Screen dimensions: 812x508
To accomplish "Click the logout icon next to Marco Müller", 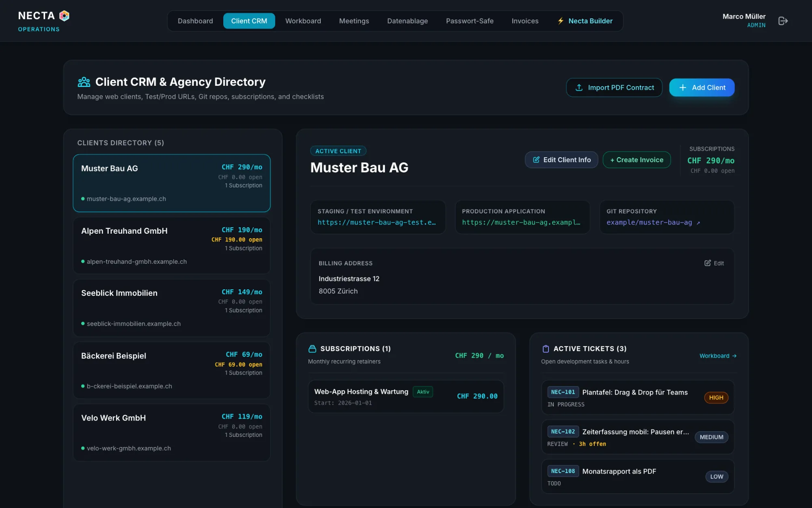I will tap(783, 21).
